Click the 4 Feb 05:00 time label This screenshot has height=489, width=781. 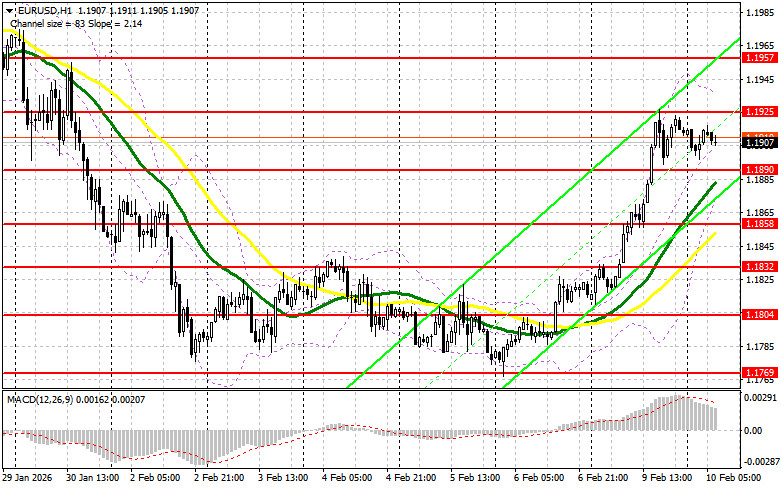[x=347, y=478]
